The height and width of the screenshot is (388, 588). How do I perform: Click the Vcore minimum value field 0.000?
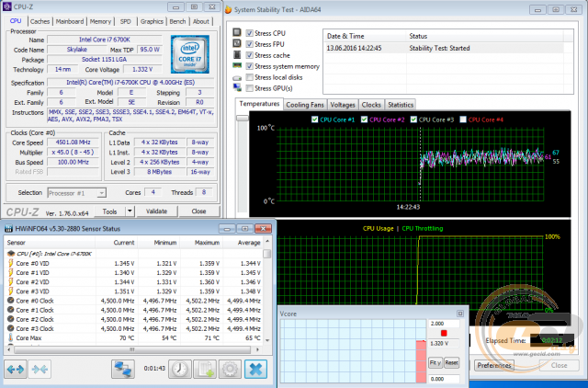pos(444,379)
